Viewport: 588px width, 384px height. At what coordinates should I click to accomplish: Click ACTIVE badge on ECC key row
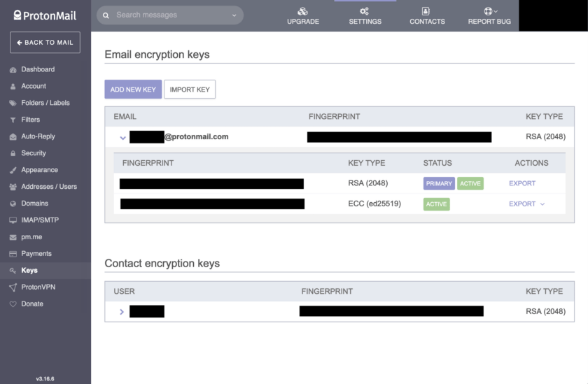click(437, 204)
